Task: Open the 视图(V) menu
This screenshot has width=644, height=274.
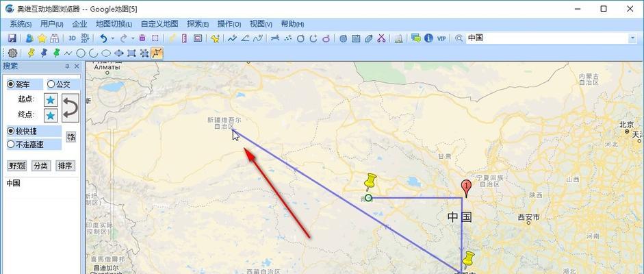Action: pyautogui.click(x=261, y=24)
